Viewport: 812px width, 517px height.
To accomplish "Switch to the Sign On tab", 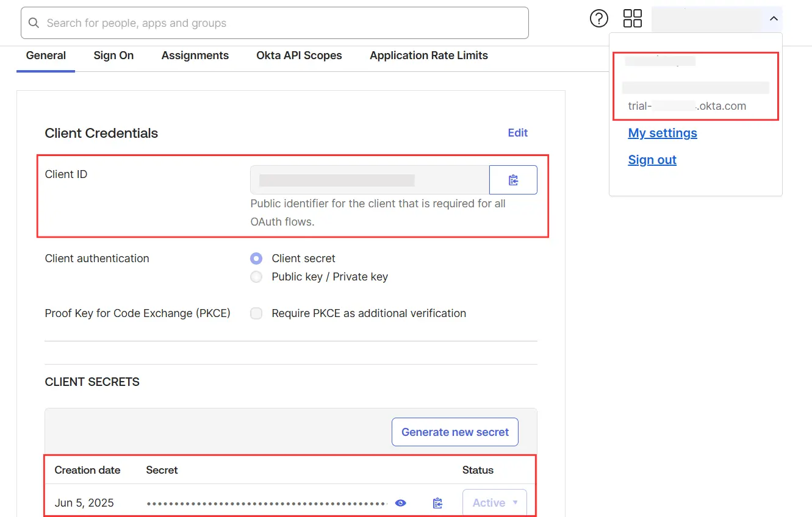I will [x=113, y=55].
